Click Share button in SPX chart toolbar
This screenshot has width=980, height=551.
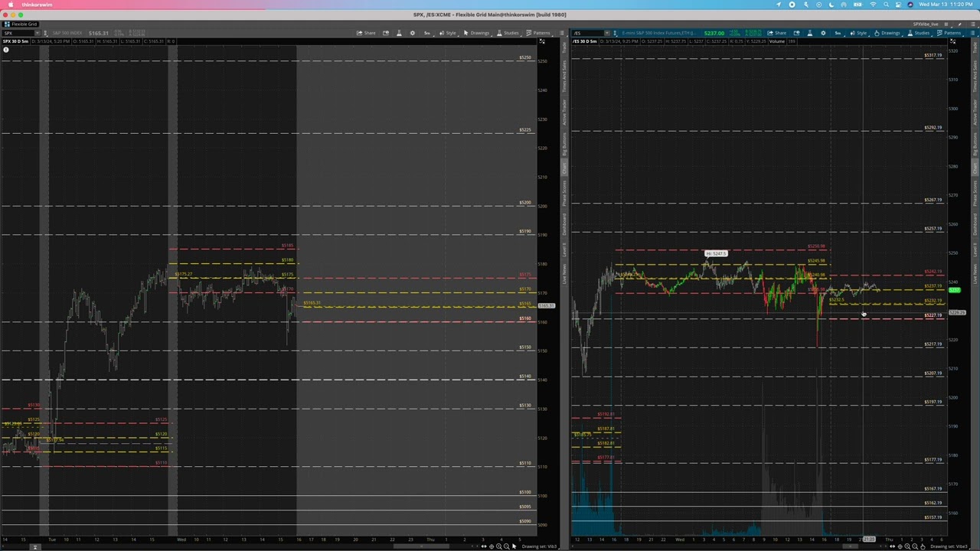[x=366, y=33]
